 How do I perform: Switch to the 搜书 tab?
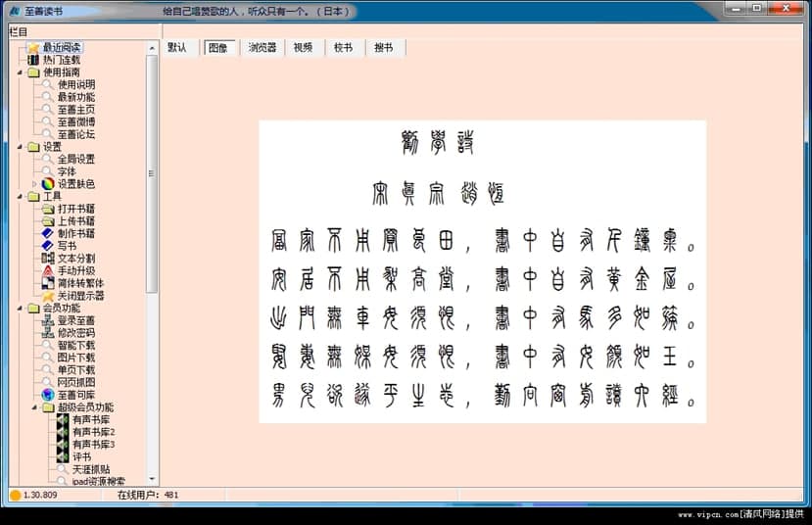383,48
